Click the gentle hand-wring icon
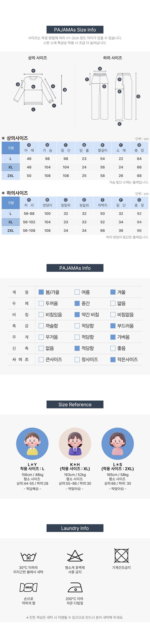 point(28,587)
